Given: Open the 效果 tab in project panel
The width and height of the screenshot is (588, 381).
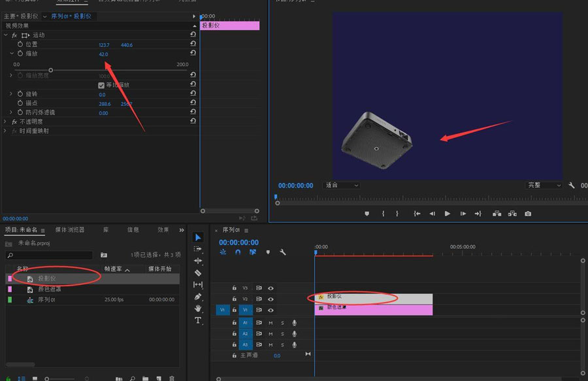Looking at the screenshot, I should coord(163,230).
